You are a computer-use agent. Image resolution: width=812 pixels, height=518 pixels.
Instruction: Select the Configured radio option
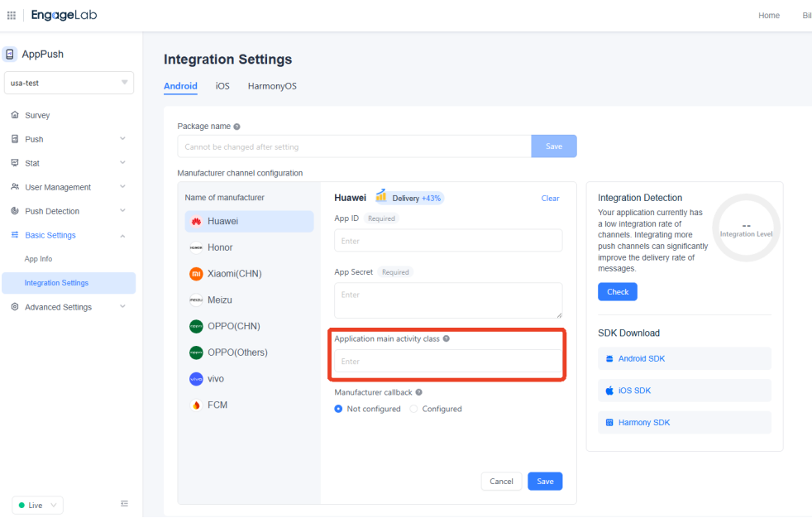(413, 409)
